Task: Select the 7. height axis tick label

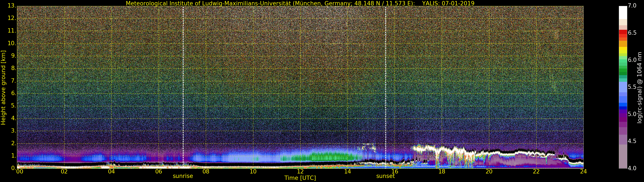Action: [14, 81]
